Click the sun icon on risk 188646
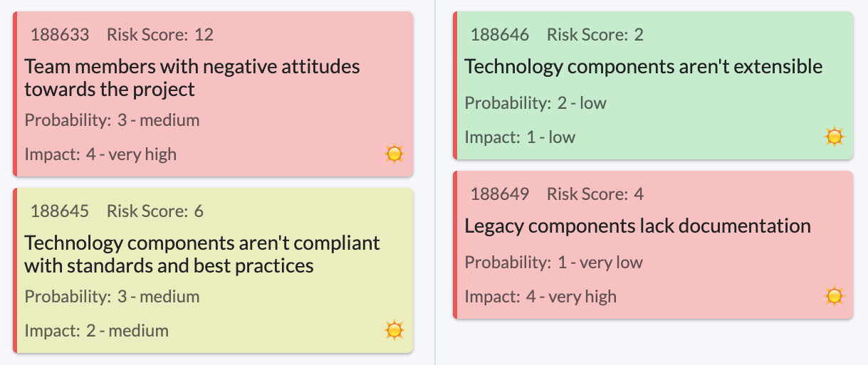Screen dimensions: 868x365 click(x=835, y=136)
